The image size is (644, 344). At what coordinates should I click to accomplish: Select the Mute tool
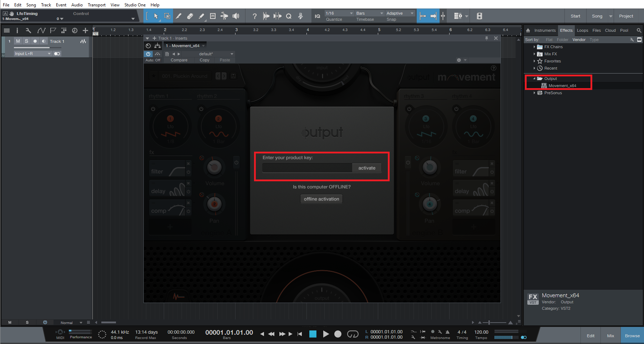(213, 16)
